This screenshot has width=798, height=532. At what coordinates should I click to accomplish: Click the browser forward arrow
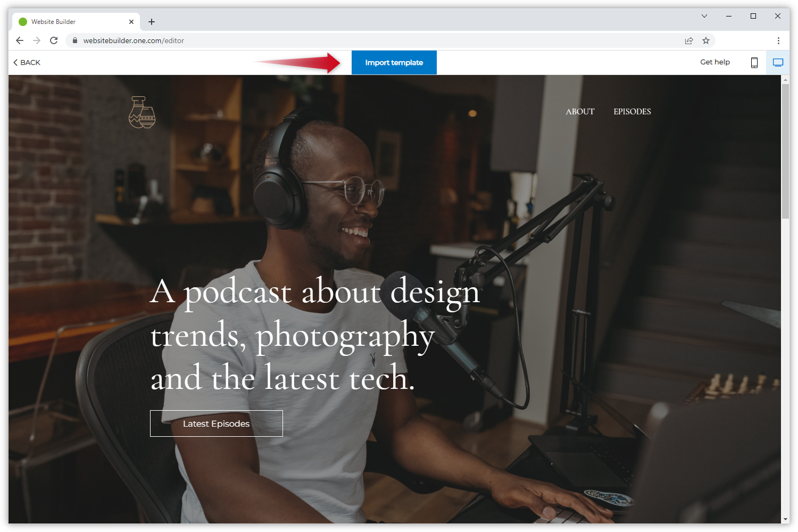(37, 40)
